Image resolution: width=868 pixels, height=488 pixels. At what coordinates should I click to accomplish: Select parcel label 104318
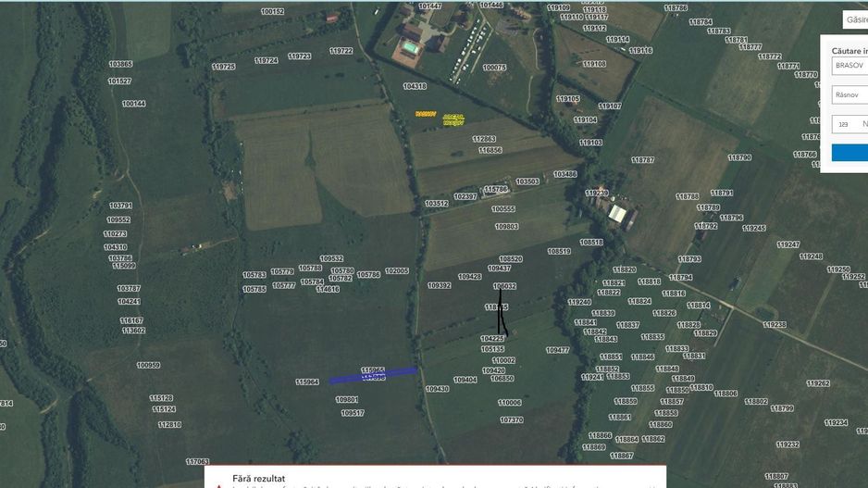coord(415,86)
